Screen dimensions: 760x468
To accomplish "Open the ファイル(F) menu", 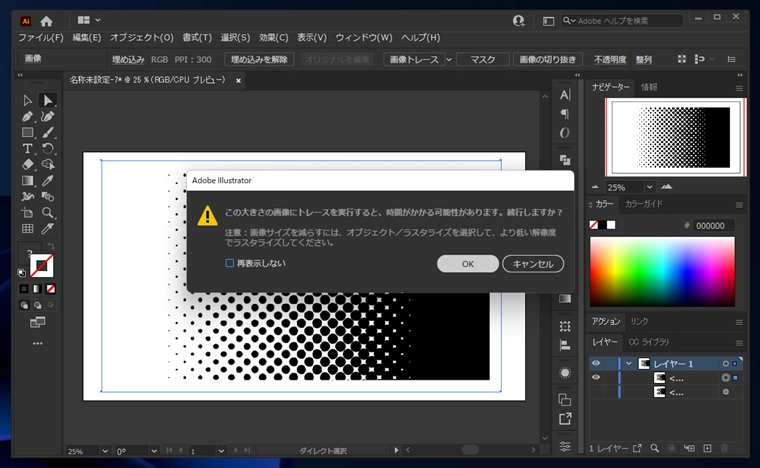I will 41,38.
